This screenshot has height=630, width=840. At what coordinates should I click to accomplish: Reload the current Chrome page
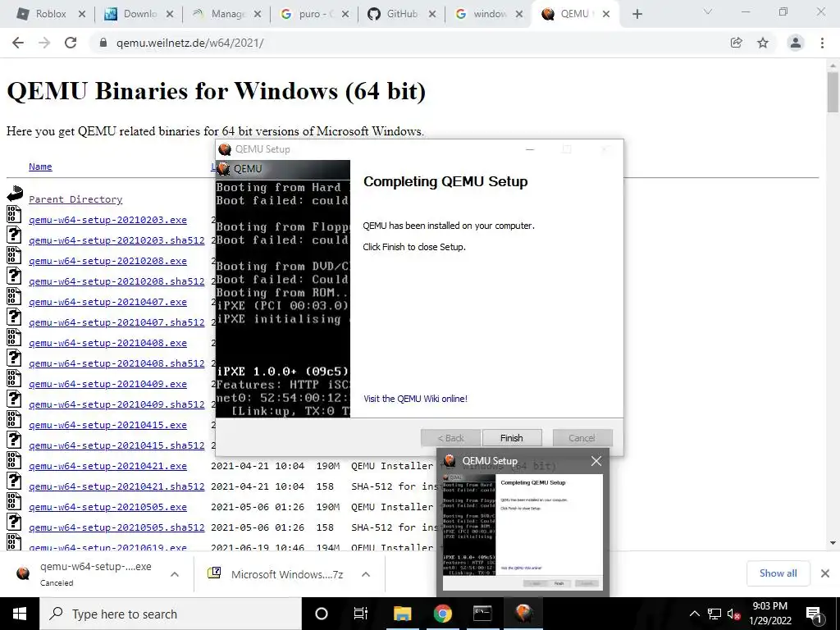tap(71, 43)
